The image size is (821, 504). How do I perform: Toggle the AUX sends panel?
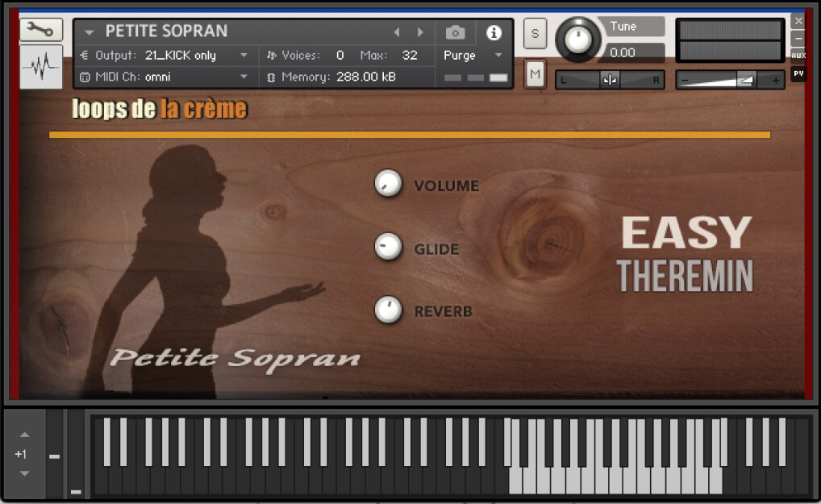(x=798, y=56)
